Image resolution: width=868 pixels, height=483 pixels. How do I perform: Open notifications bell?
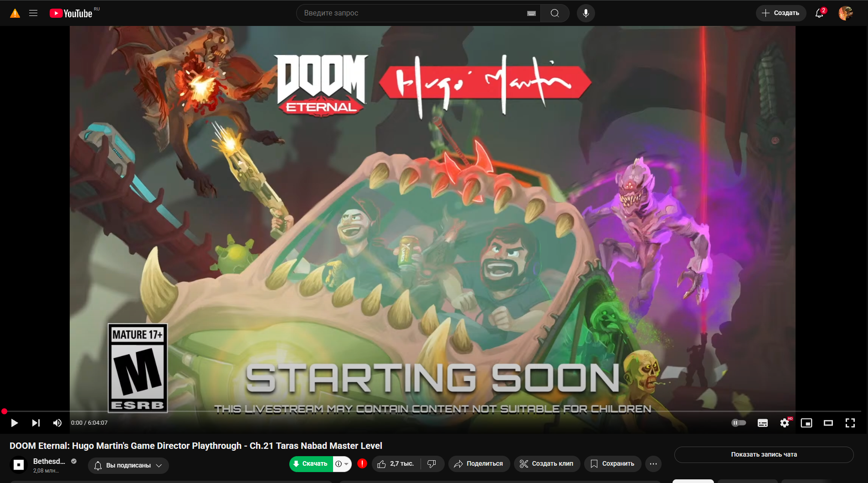click(x=819, y=13)
